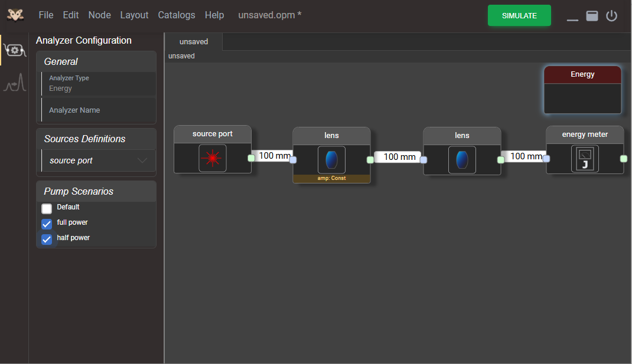Click the energy meter output connector
This screenshot has height=364, width=632.
tap(624, 159)
